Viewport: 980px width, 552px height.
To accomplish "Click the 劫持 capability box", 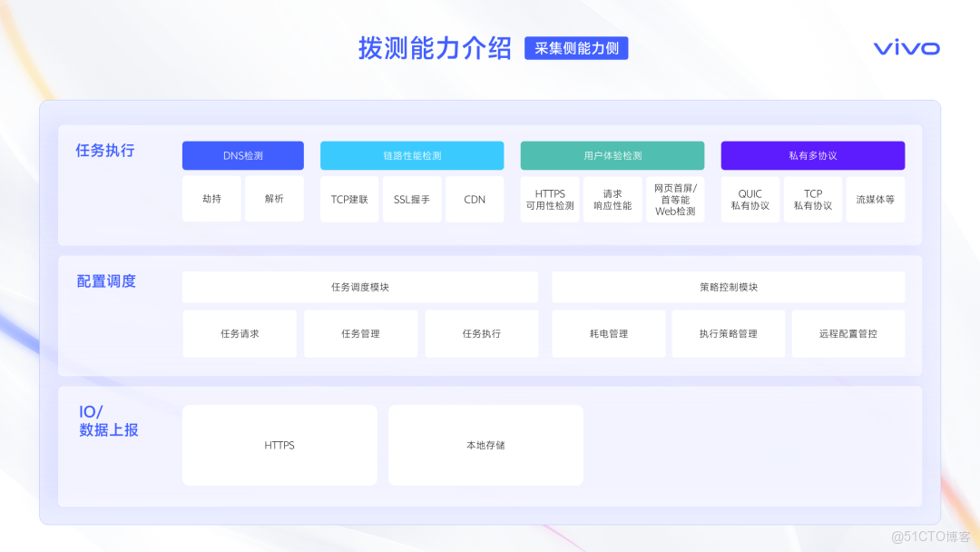I will 211,199.
